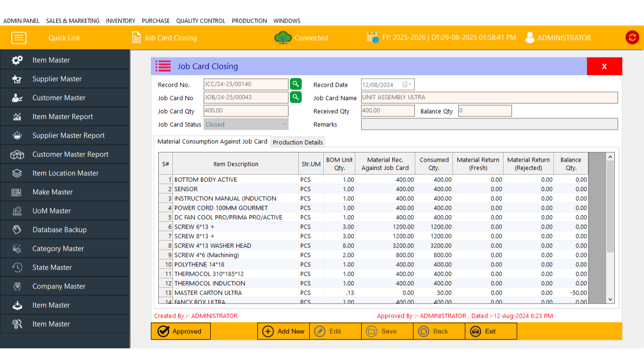Open the Record Date calendar dropdown
Image resolution: width=644 pixels, height=362 pixels.
coord(407,85)
